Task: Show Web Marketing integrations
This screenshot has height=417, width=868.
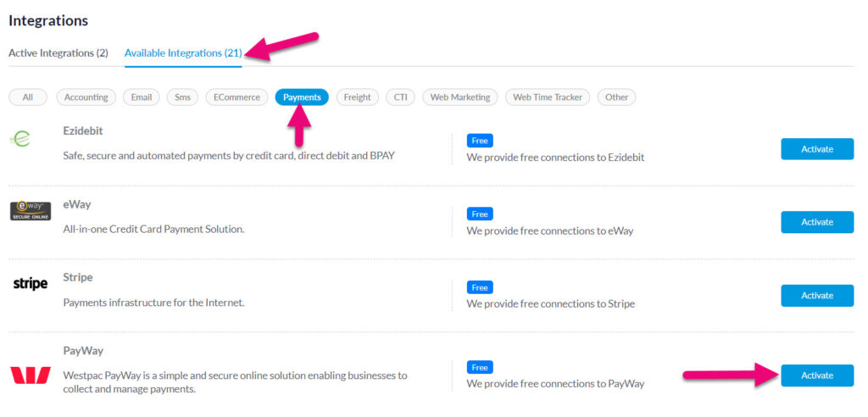Action: coord(460,97)
